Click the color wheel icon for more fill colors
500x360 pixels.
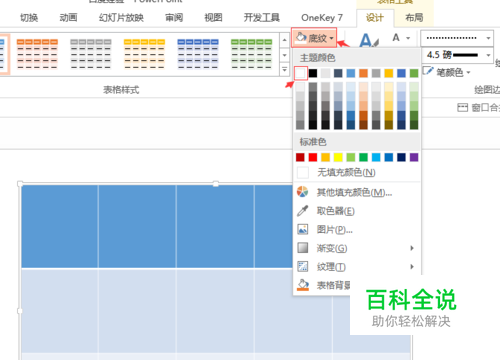(x=303, y=192)
